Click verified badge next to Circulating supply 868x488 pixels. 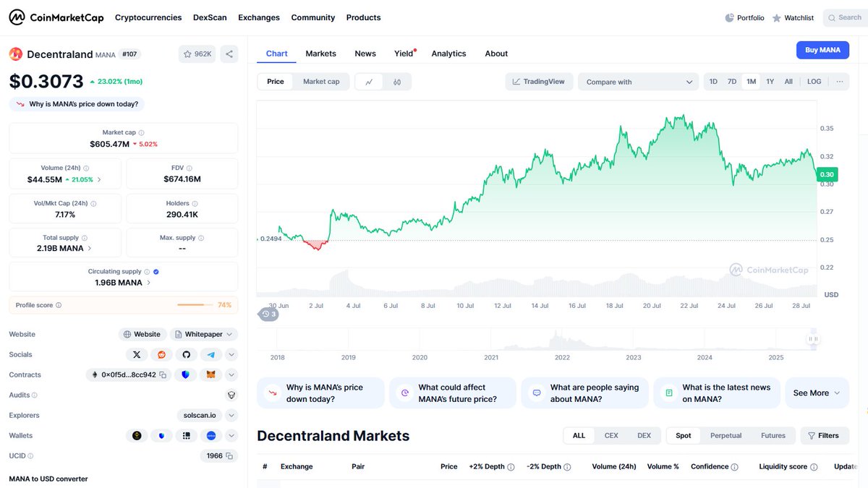click(156, 272)
